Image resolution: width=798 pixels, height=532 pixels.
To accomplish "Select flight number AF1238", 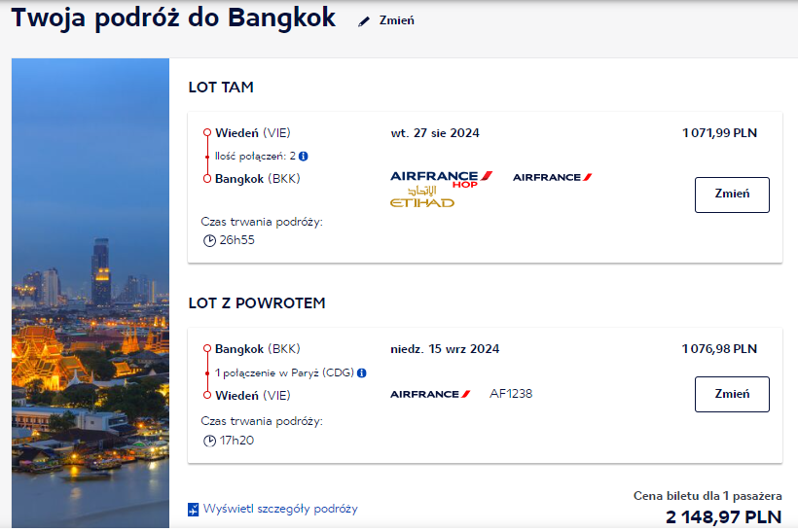I will (x=511, y=394).
